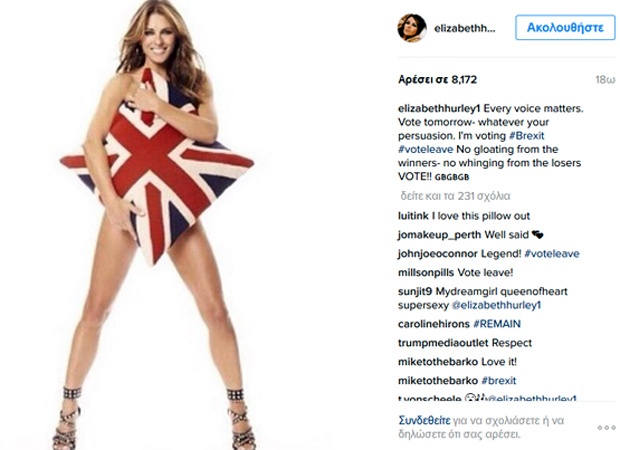Open the three-dots more options icon

pos(606,427)
